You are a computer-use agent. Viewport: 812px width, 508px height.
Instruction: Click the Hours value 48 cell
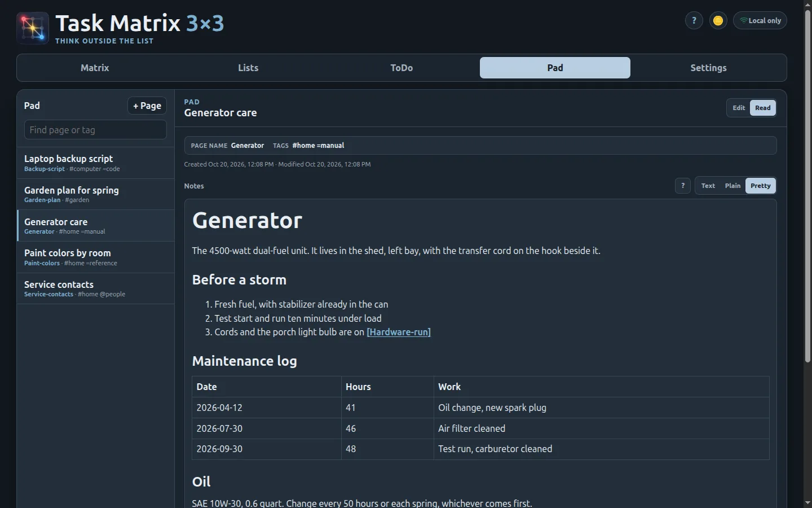[387, 449]
